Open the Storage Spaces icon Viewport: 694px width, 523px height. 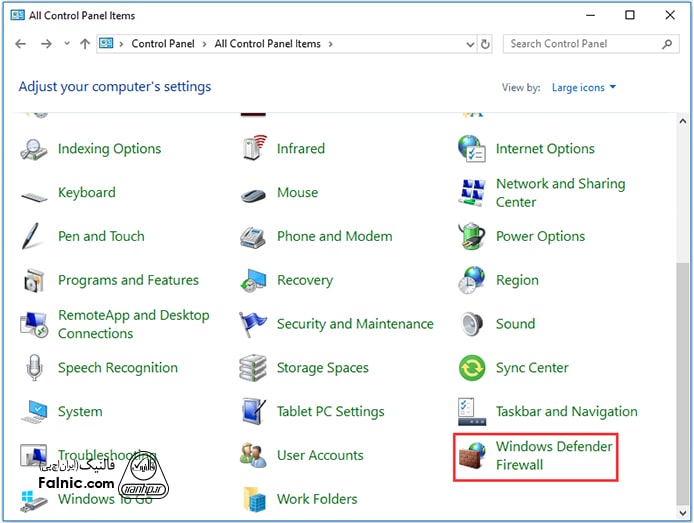click(253, 368)
